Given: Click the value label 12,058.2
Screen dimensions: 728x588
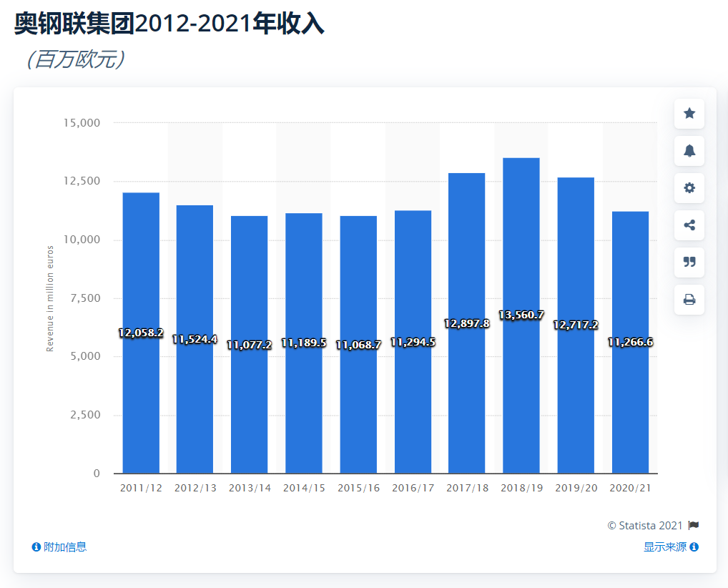Looking at the screenshot, I should click(x=141, y=333).
